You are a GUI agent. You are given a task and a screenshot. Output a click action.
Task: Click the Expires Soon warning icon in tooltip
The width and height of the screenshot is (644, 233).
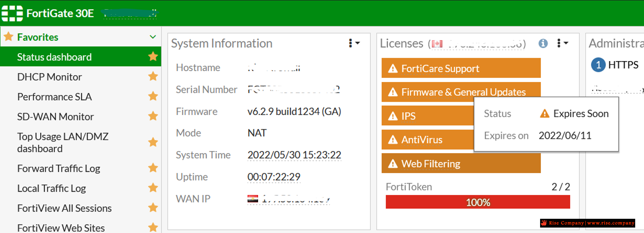(x=544, y=113)
